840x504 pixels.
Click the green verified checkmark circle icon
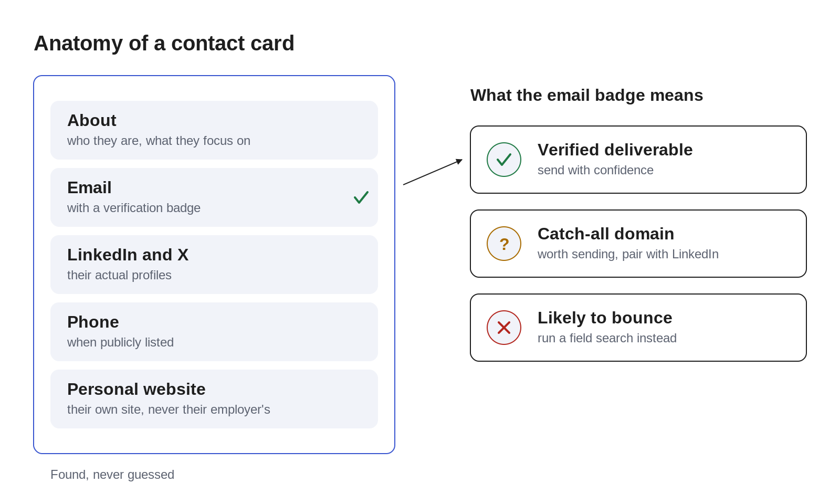pos(504,160)
